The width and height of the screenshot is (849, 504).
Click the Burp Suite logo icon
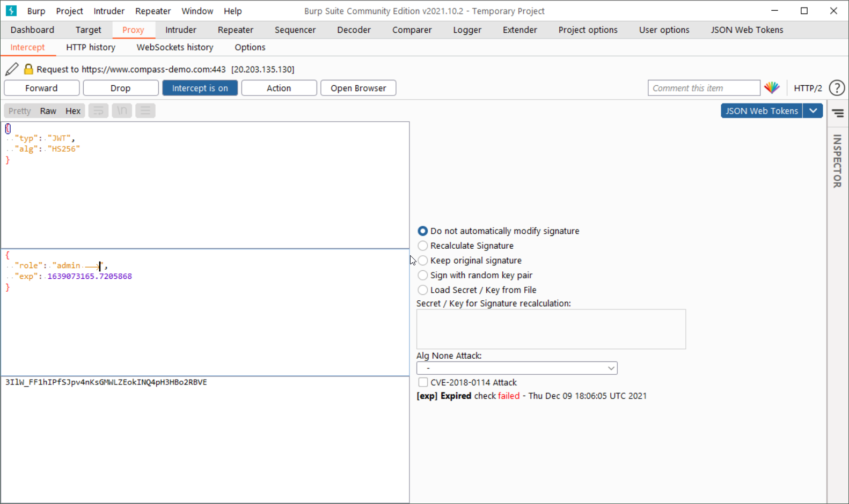pos(11,11)
